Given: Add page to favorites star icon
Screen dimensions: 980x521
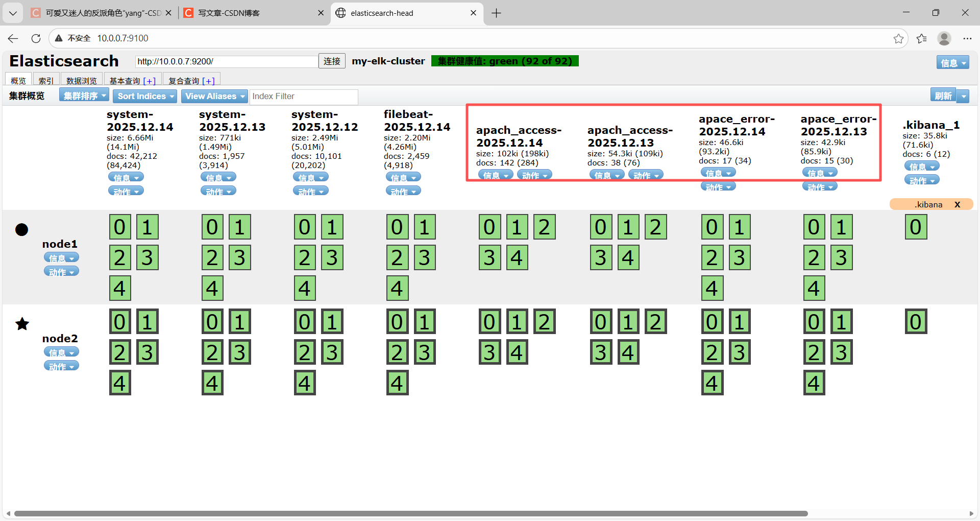Looking at the screenshot, I should 898,38.
